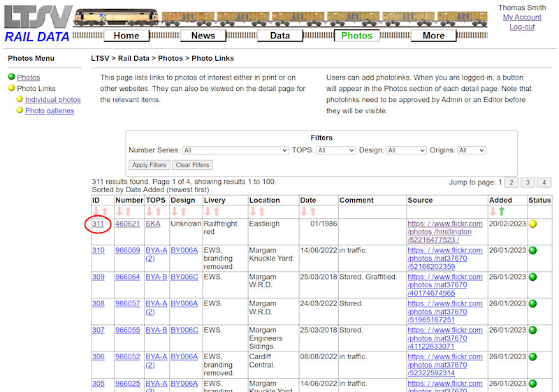Sort Design column descending arrow
Screen dimensions: 559x392
174,211
